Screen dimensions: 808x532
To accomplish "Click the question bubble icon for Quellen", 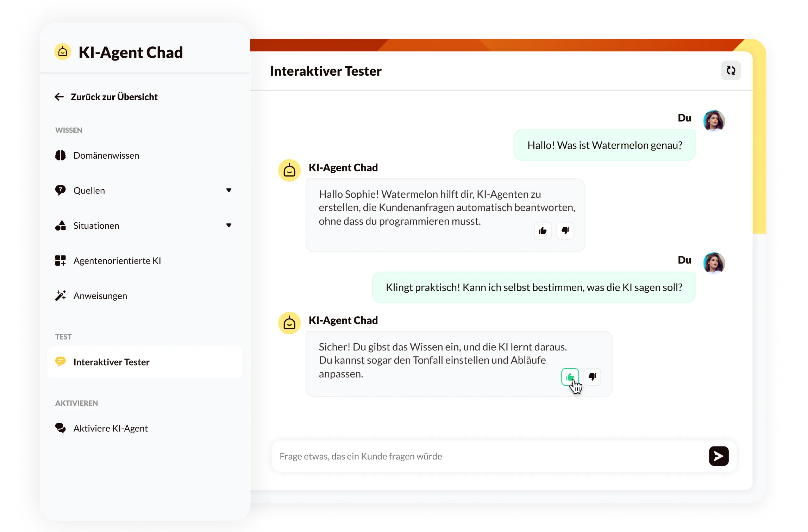I will click(61, 190).
